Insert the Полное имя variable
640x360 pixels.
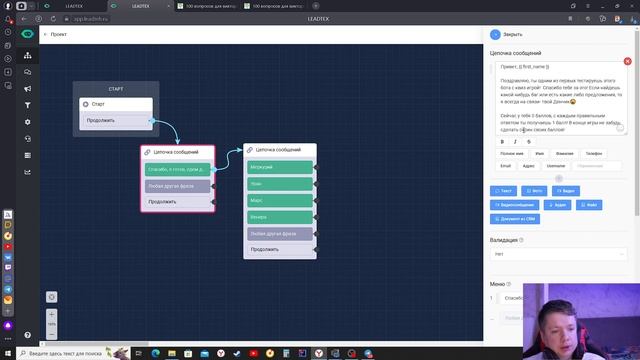point(511,153)
